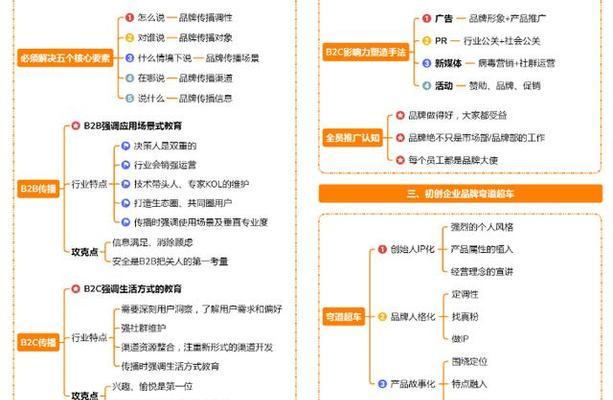
Task: Click the number 5 badge beside 说什么
Action: pyautogui.click(x=130, y=98)
